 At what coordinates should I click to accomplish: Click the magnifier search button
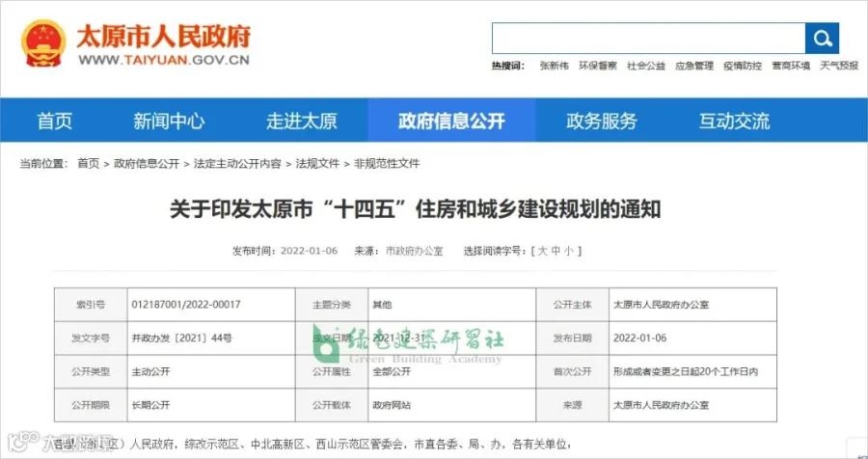(x=822, y=39)
